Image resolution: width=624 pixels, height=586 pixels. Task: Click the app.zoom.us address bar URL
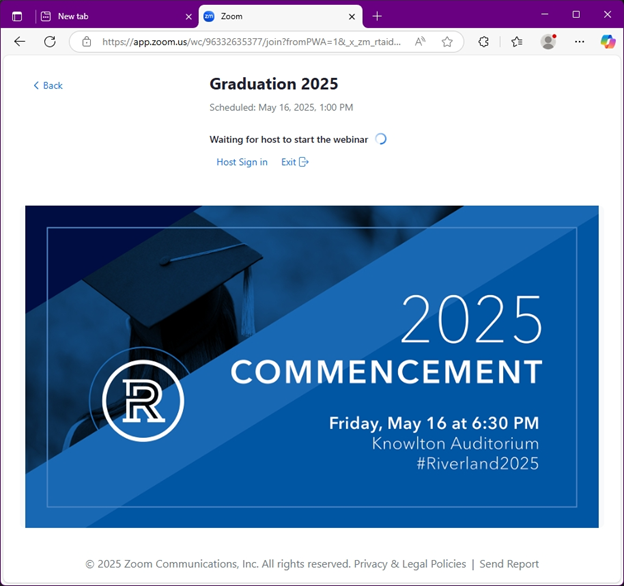[251, 42]
